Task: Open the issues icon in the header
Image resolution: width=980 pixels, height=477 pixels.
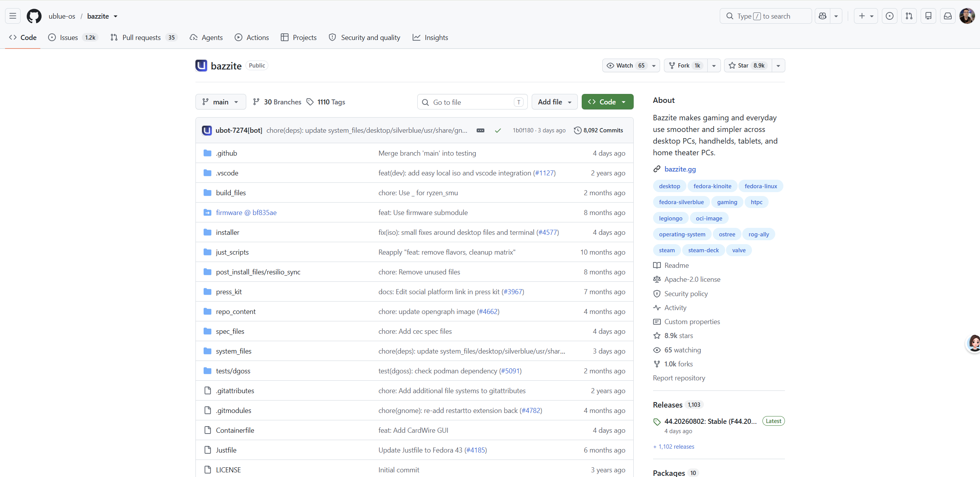Action: click(890, 16)
